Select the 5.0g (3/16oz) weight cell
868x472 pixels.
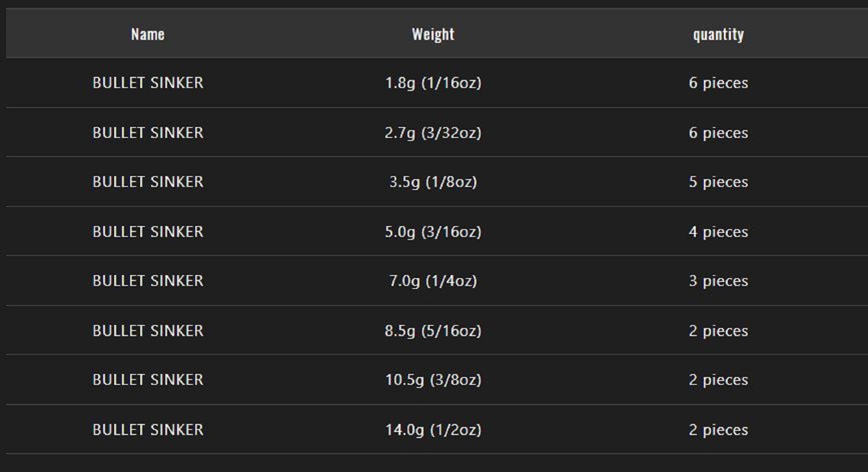(433, 232)
